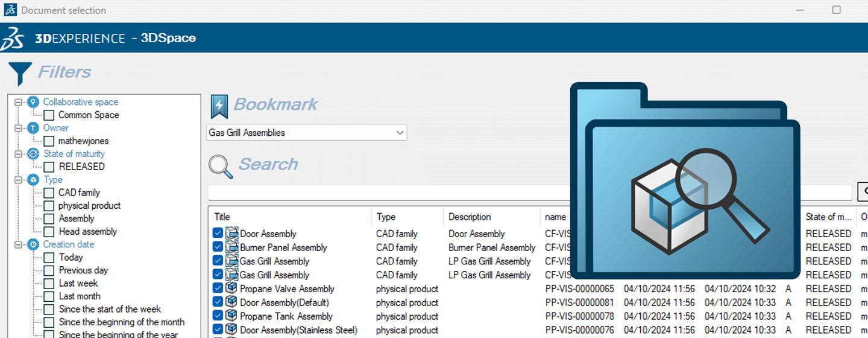Click the Propane Valve Assembly product icon
Viewport: 868px width, 338px height.
coord(231,289)
